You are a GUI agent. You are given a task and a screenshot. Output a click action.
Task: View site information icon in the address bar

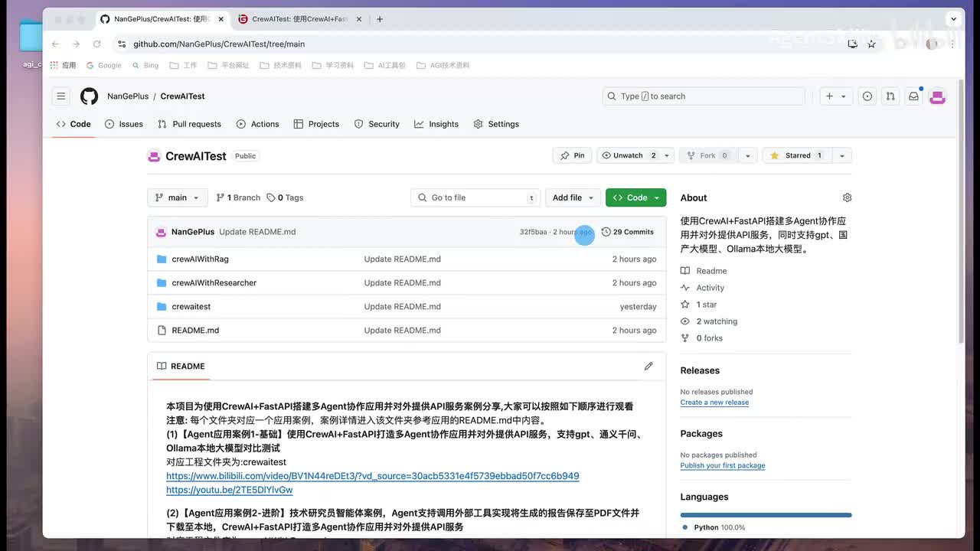121,44
